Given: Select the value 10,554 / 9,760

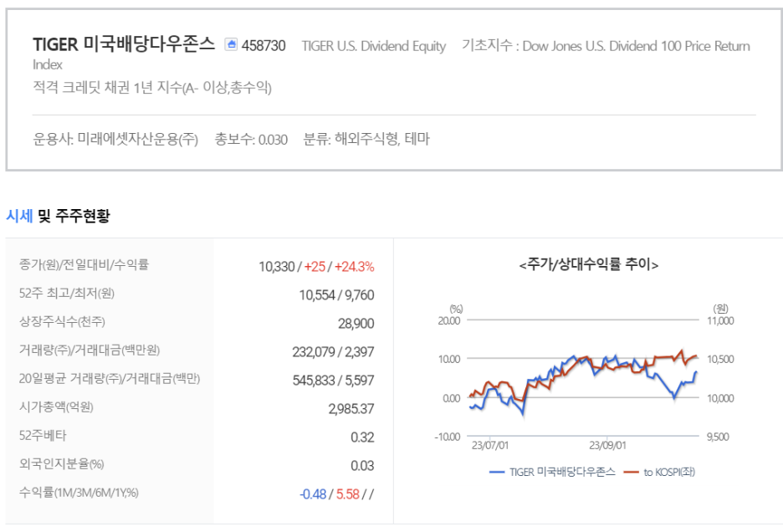Looking at the screenshot, I should click(x=336, y=295).
